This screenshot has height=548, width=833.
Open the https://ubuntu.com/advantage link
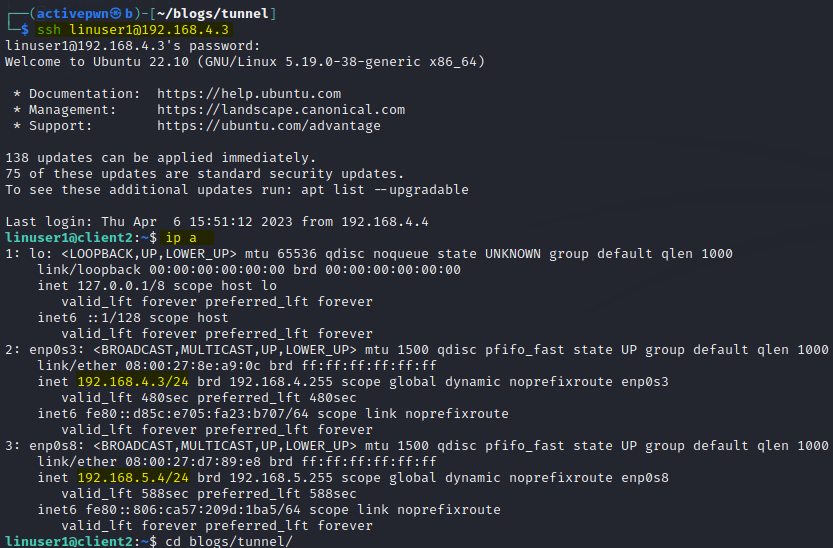(269, 126)
